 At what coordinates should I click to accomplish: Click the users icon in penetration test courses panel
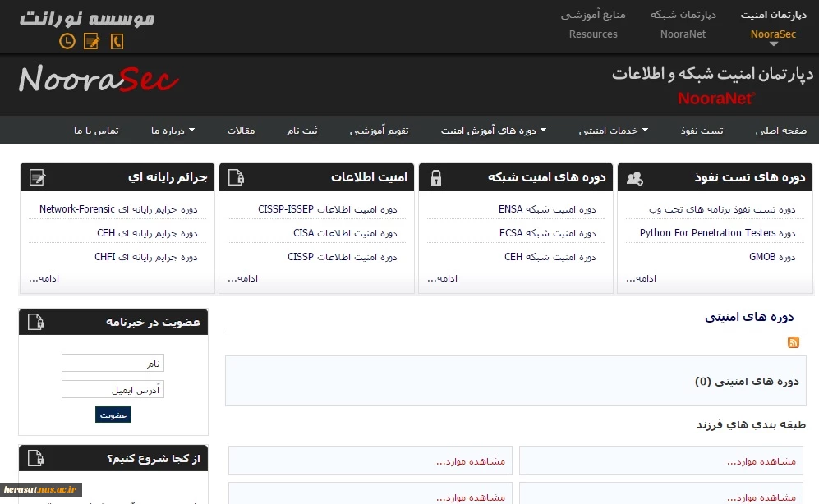635,178
